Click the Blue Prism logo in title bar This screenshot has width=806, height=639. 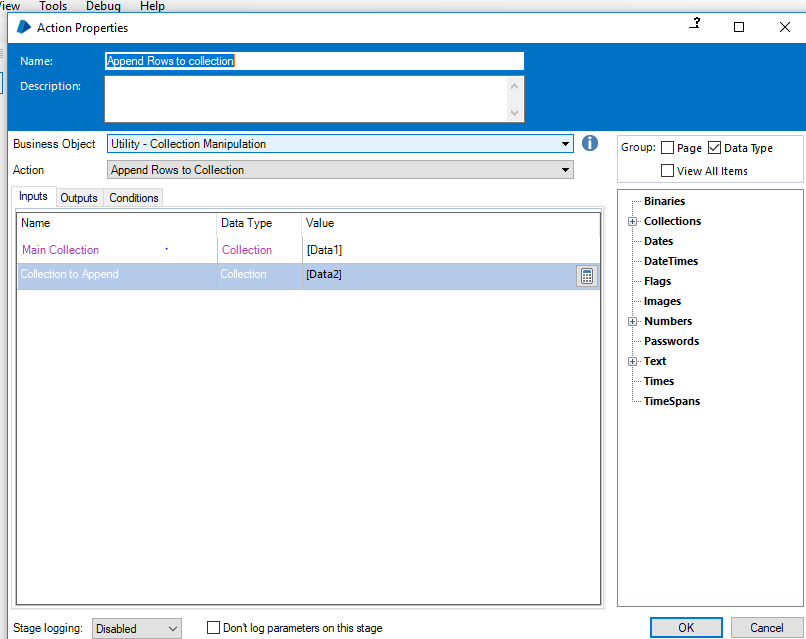tap(24, 27)
